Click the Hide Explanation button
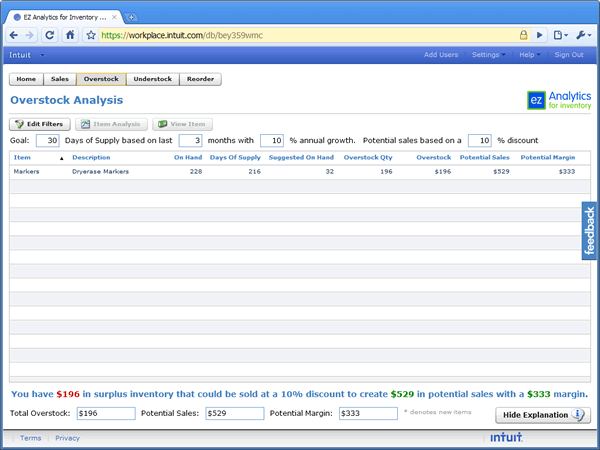 (543, 415)
